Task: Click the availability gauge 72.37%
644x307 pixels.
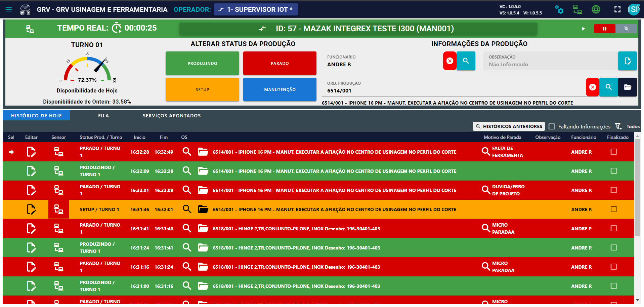Action: [x=87, y=67]
